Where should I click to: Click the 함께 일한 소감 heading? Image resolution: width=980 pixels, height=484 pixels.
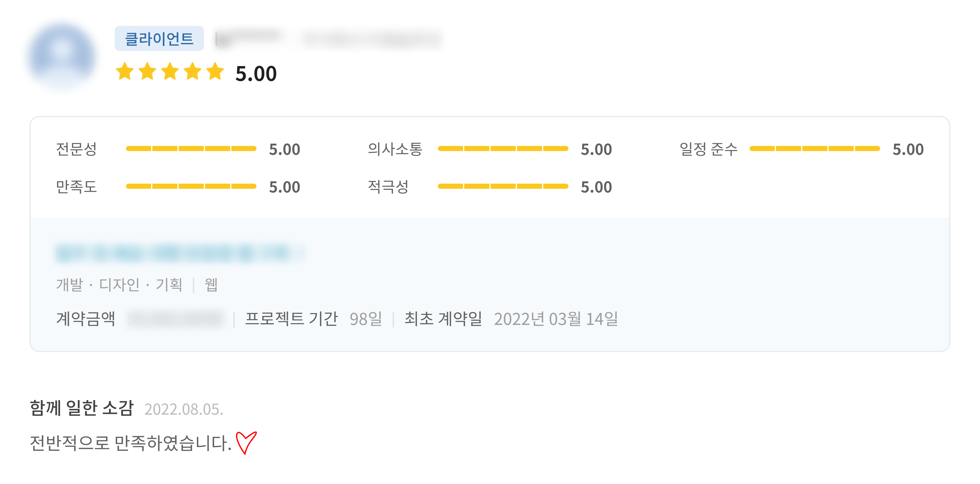point(82,408)
